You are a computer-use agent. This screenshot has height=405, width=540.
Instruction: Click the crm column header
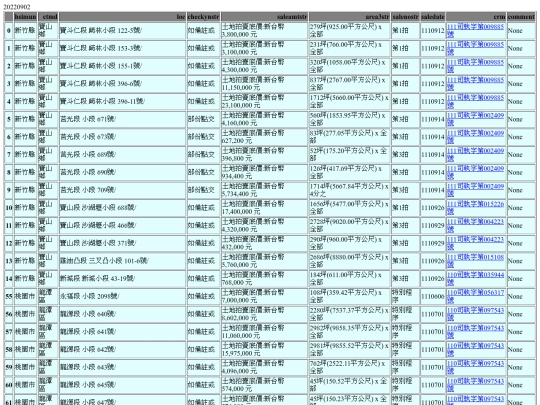tap(476, 17)
